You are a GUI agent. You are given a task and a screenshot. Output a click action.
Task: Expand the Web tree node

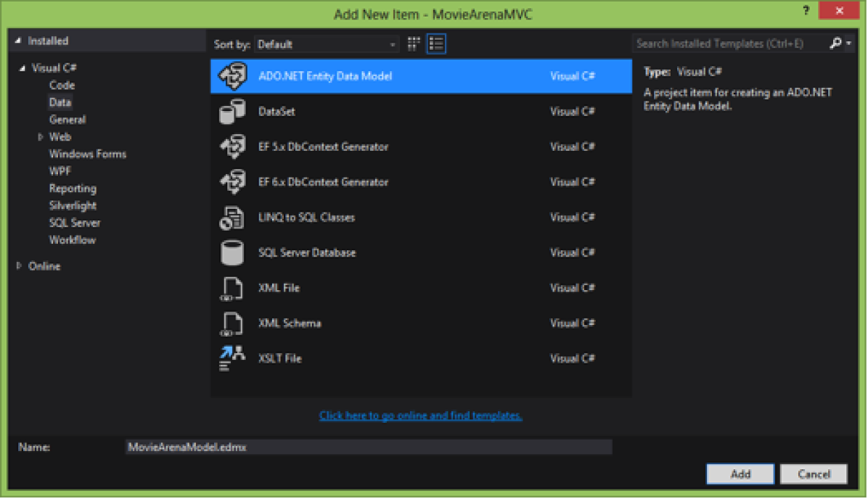(x=40, y=136)
